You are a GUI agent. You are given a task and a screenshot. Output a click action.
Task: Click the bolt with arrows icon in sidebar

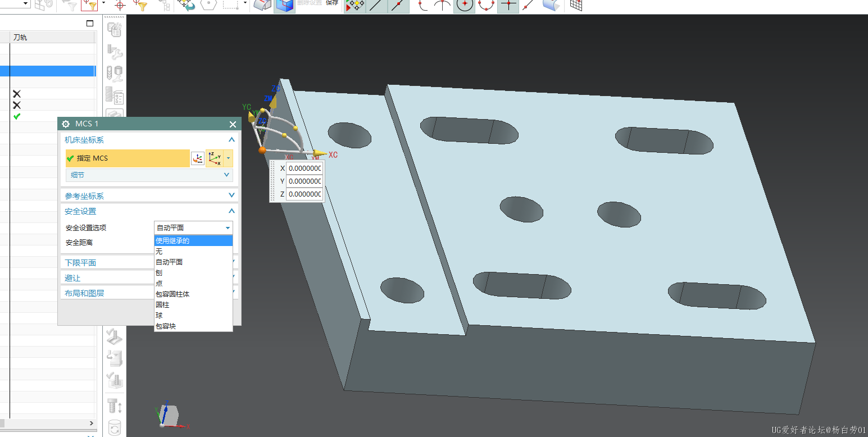click(115, 406)
